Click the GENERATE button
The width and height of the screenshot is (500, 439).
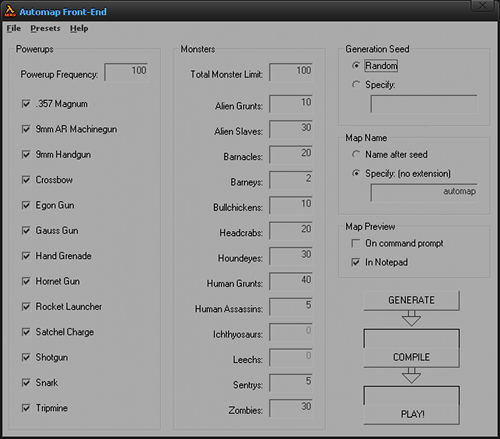tap(411, 300)
